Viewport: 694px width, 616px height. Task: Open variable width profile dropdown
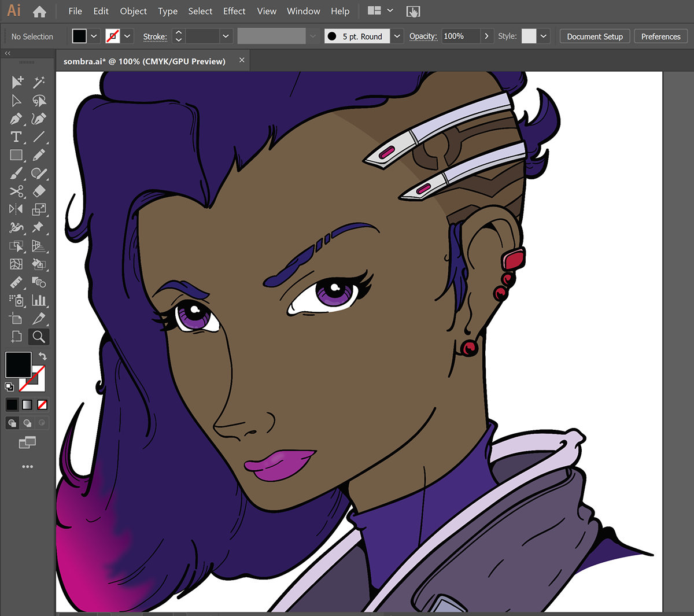point(313,36)
